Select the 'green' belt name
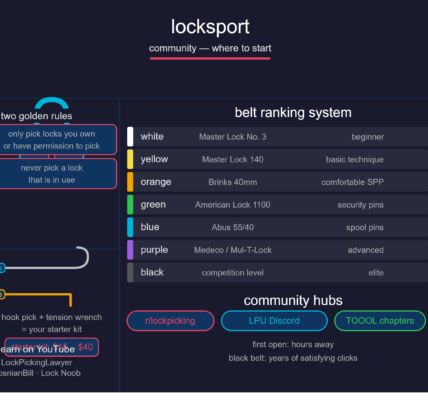This screenshot has height=400, width=428. pos(153,205)
